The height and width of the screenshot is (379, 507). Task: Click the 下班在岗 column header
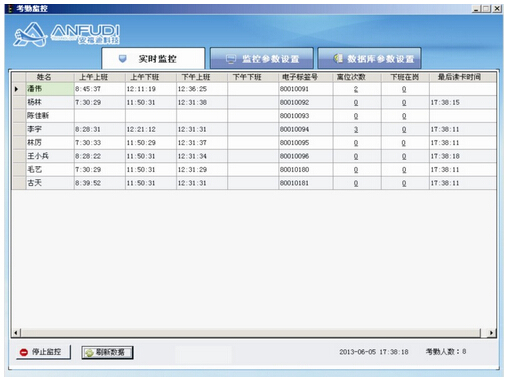[x=405, y=77]
